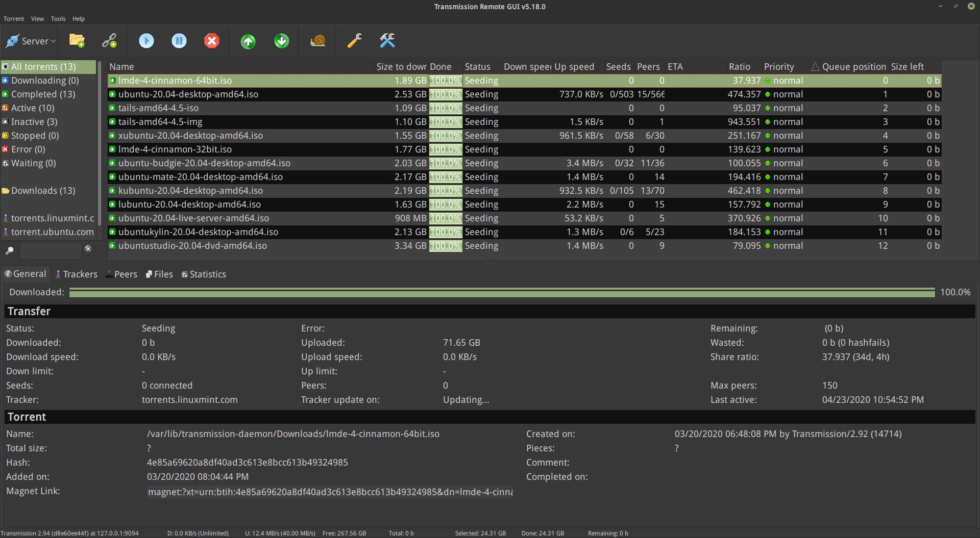Toggle alternative speed snail icon
Screen dimensions: 980x538
pos(318,41)
